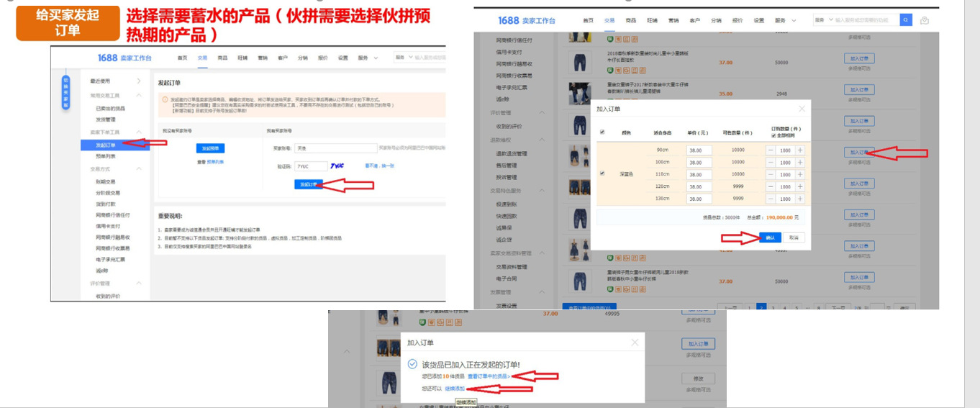Click 看不清,换一张 captcha refresh link
Screen dimensions: 980x408
click(x=379, y=166)
